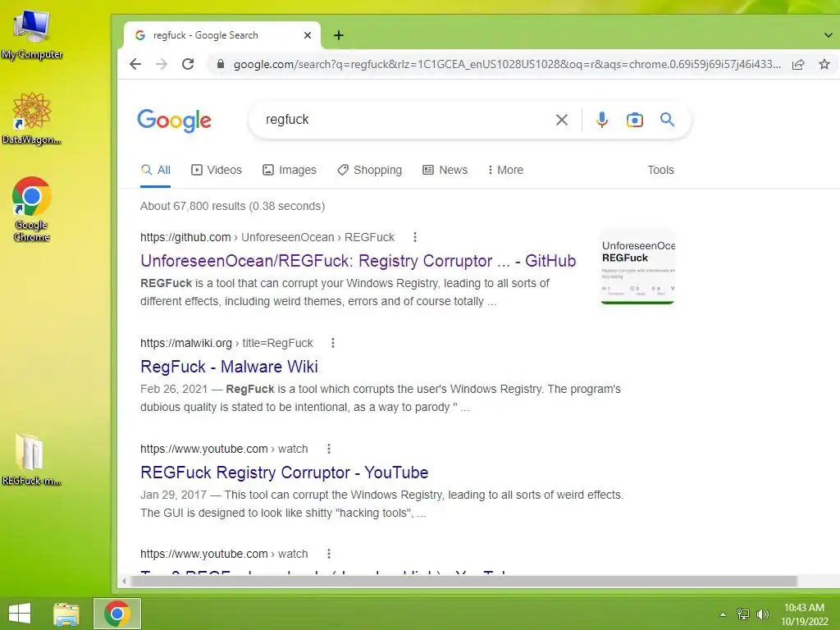This screenshot has height=630, width=840.
Task: Open options for the github.com result
Action: pos(414,237)
